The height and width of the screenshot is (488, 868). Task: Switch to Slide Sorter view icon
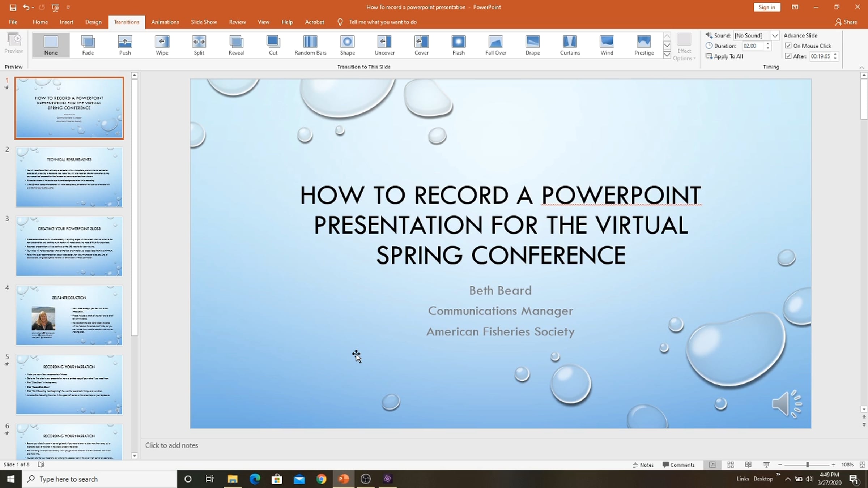pyautogui.click(x=730, y=465)
